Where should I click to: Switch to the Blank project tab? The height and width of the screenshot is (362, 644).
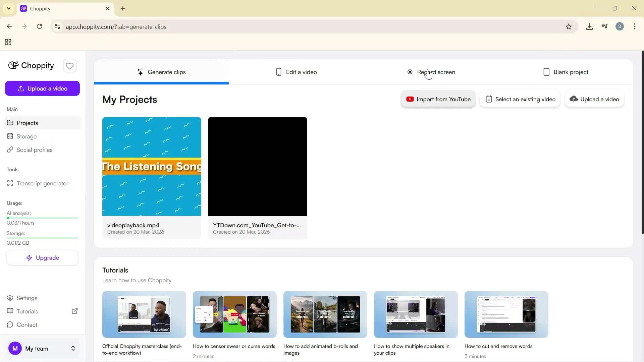[x=566, y=72]
